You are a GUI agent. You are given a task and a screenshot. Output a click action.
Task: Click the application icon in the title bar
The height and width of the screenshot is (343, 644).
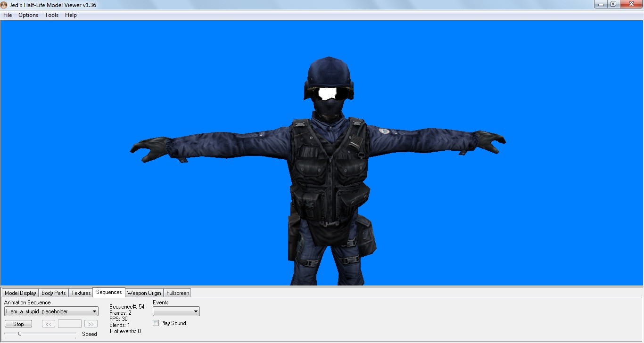click(4, 4)
